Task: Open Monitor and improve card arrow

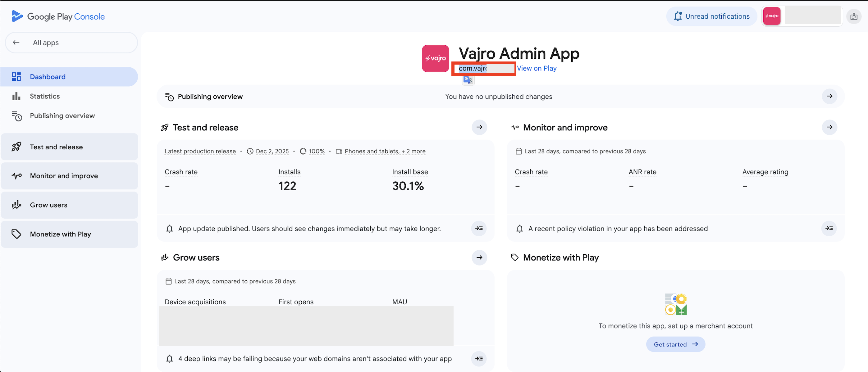Action: click(x=829, y=127)
